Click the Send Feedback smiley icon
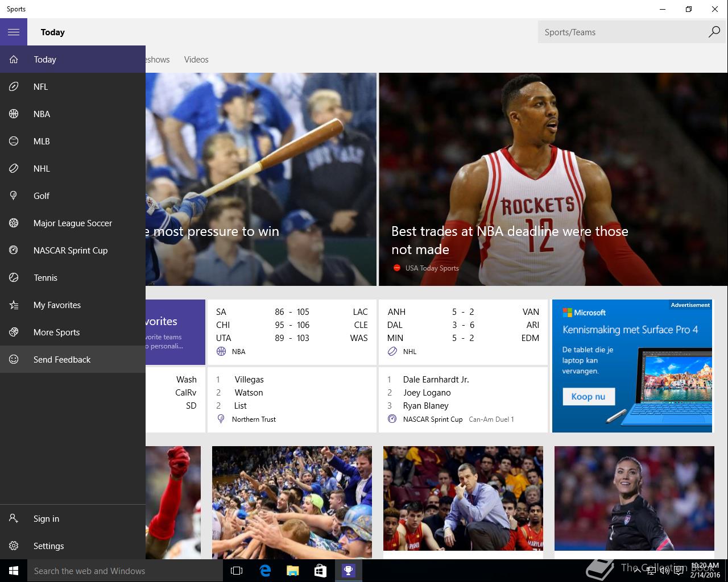The image size is (728, 582). tap(14, 359)
